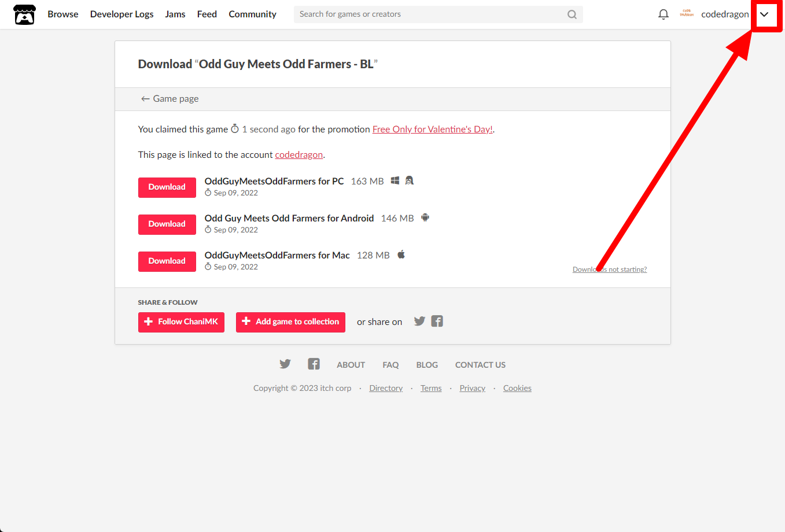This screenshot has width=785, height=532.
Task: Click the 146 MB file size text
Action: point(397,219)
